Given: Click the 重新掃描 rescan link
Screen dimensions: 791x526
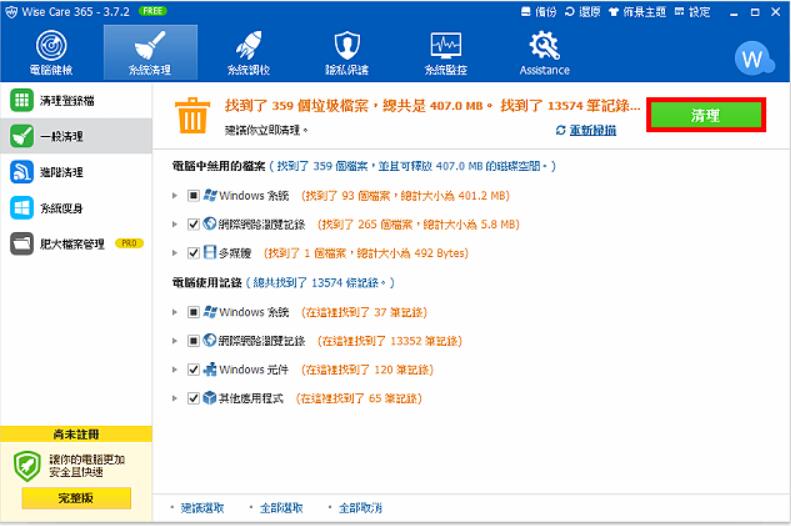Looking at the screenshot, I should (x=593, y=130).
